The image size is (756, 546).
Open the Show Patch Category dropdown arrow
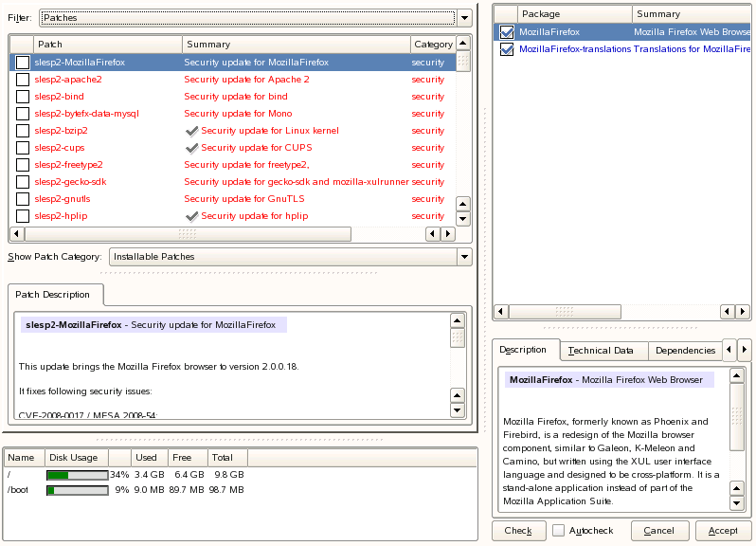[464, 257]
